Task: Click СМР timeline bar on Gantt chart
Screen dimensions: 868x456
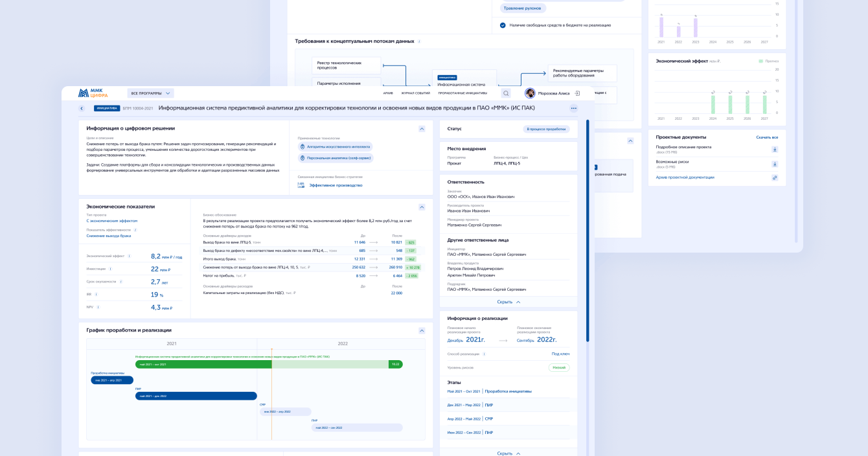Action: (285, 411)
